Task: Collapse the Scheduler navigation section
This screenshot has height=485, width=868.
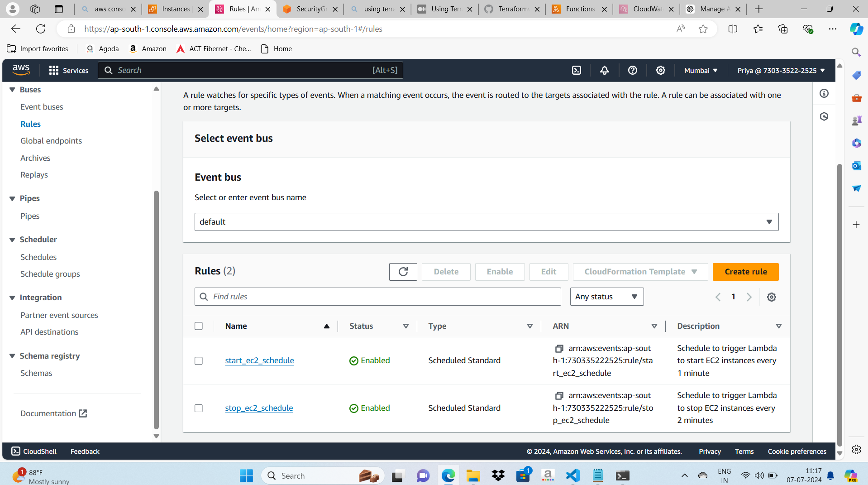Action: coord(12,240)
